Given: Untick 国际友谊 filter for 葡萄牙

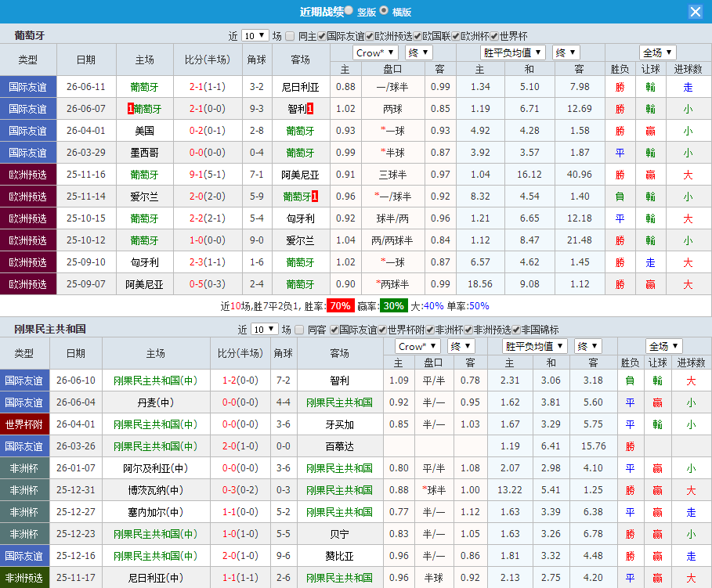Looking at the screenshot, I should tap(322, 36).
